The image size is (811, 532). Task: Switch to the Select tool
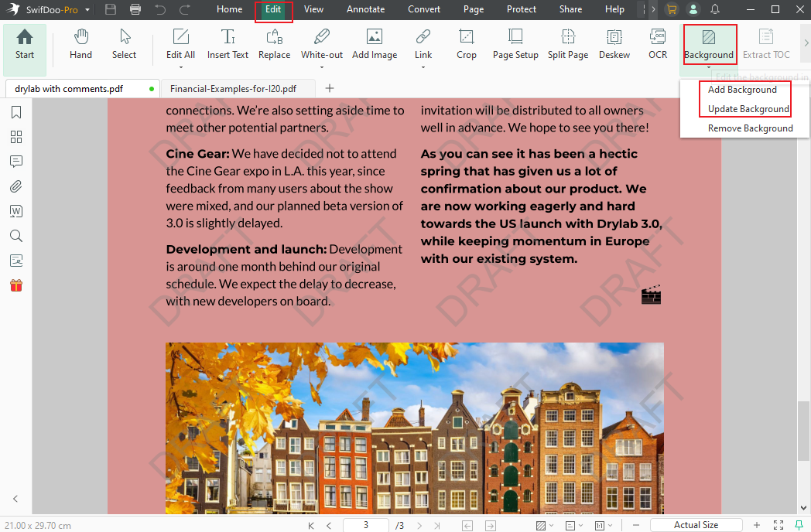[124, 44]
